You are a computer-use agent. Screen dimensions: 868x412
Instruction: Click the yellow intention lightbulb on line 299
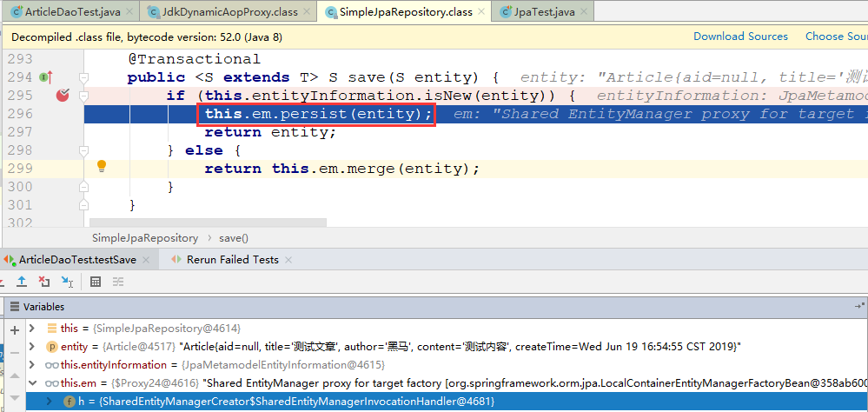102,166
